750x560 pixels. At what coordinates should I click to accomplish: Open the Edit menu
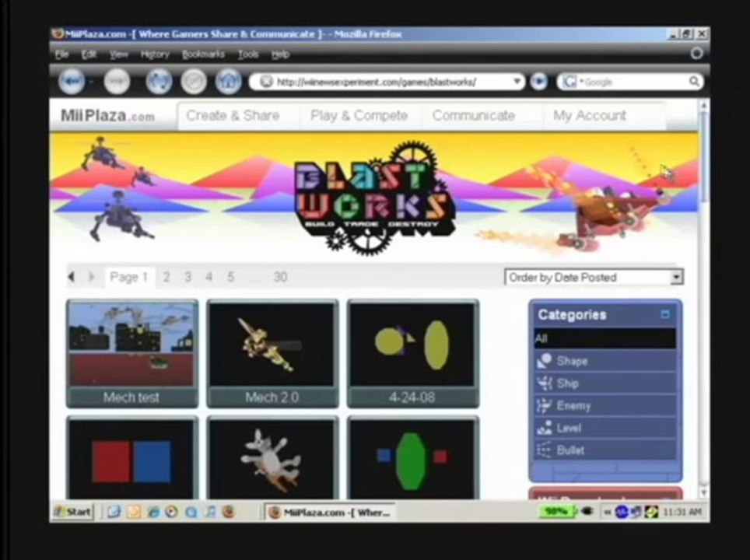click(89, 54)
